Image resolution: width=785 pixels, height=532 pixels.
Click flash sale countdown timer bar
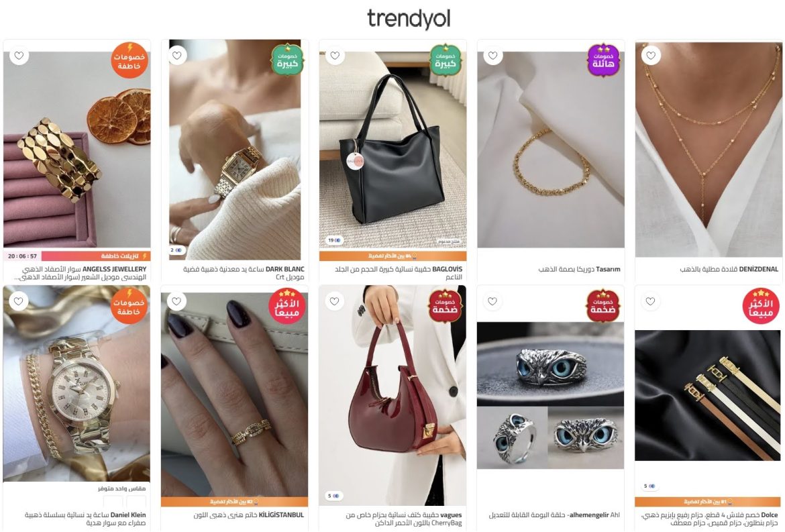point(77,256)
